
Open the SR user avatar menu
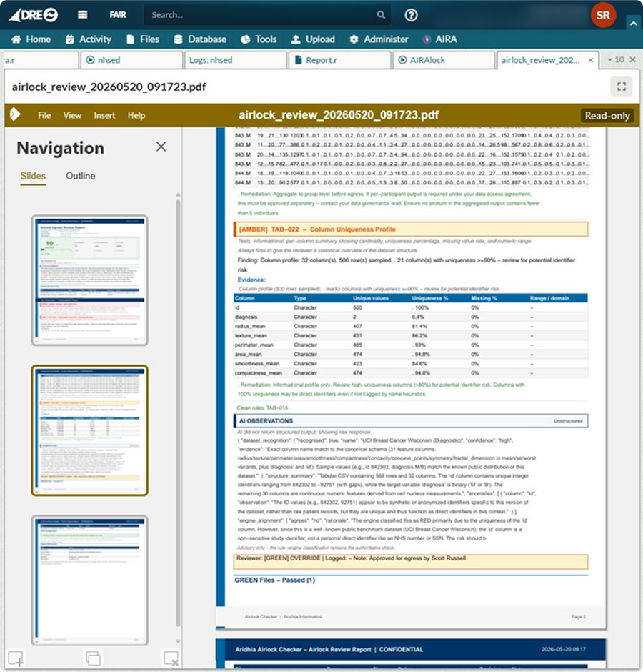tap(603, 15)
